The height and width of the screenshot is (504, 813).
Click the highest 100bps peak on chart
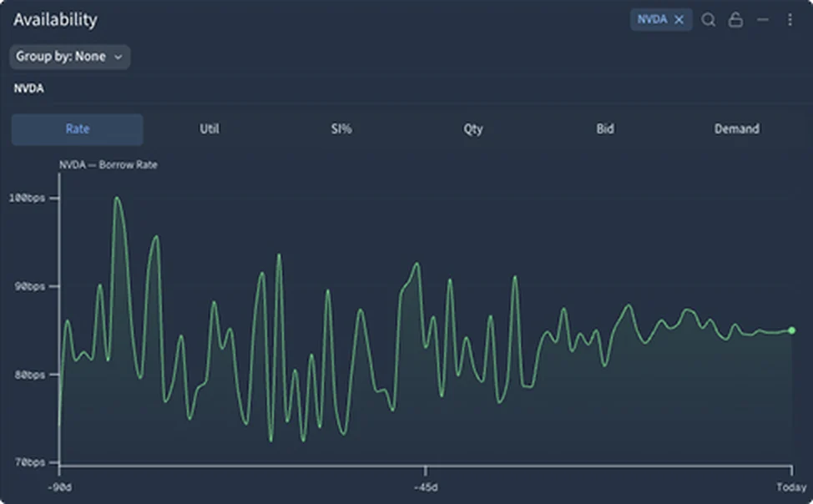[117, 198]
